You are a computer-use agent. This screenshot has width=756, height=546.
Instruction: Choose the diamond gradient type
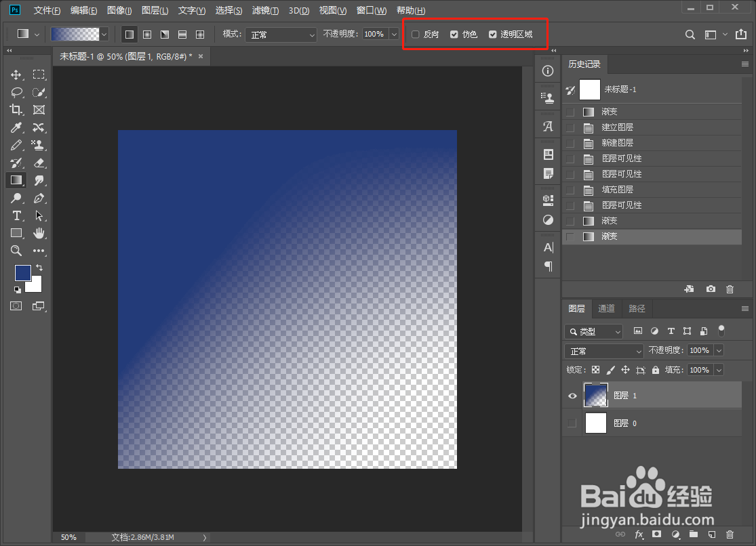[200, 35]
